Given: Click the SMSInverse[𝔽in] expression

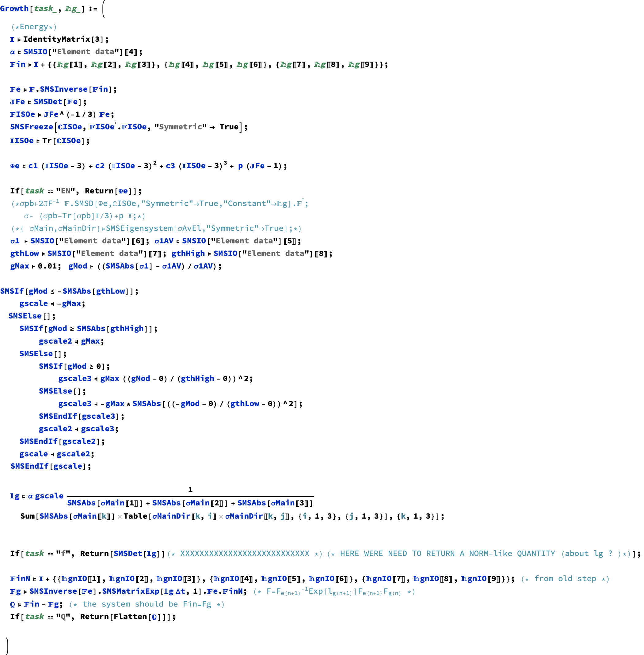Looking at the screenshot, I should [76, 89].
